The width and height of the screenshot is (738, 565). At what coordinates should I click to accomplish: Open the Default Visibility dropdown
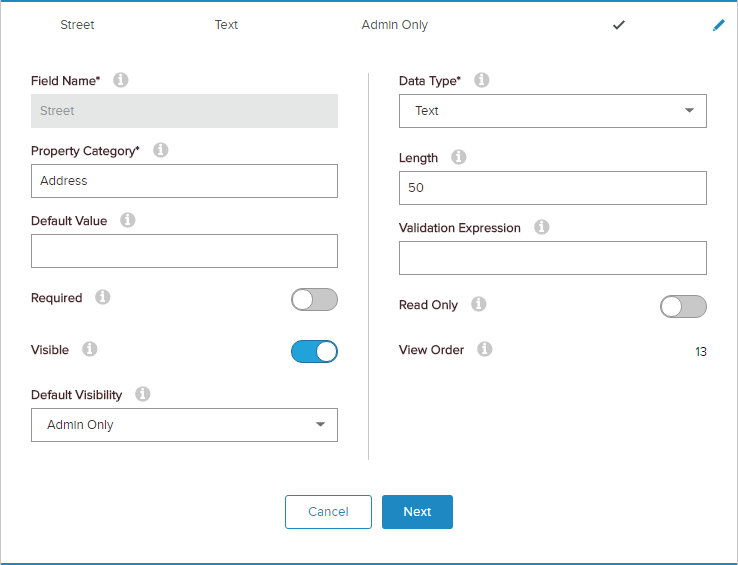click(x=184, y=425)
